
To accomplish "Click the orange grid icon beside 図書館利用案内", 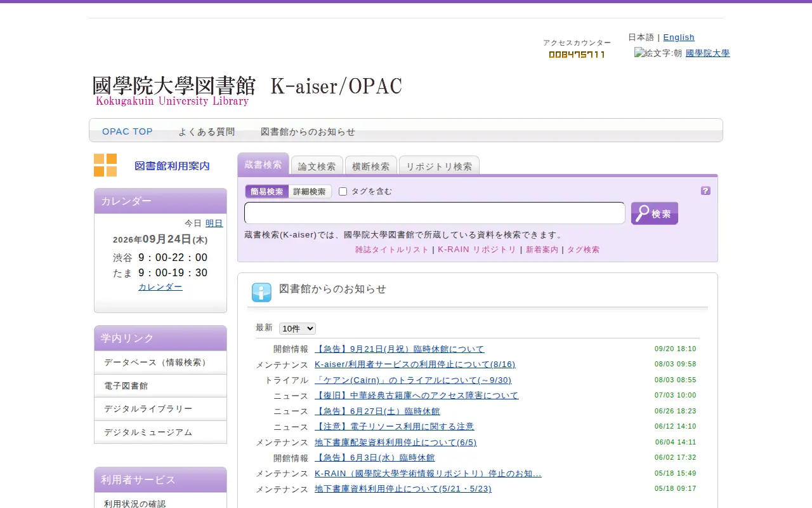I will click(x=105, y=165).
